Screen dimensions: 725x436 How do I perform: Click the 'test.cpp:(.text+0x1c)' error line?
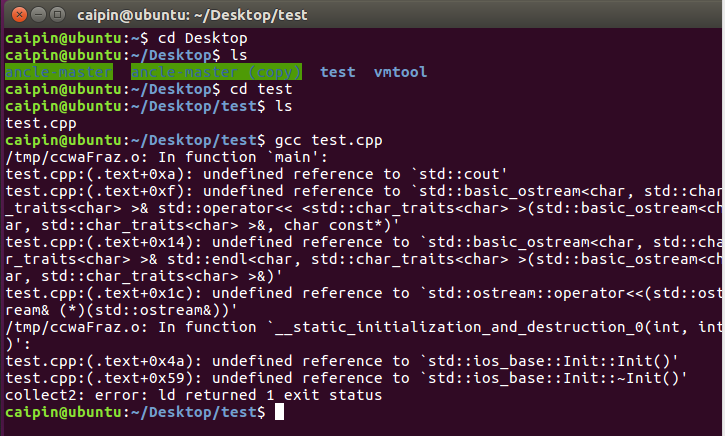(362, 293)
